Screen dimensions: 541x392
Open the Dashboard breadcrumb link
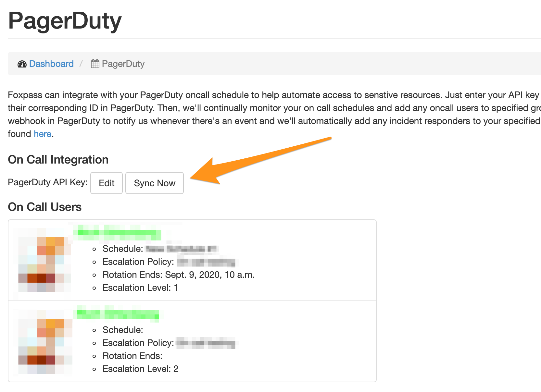tap(51, 64)
